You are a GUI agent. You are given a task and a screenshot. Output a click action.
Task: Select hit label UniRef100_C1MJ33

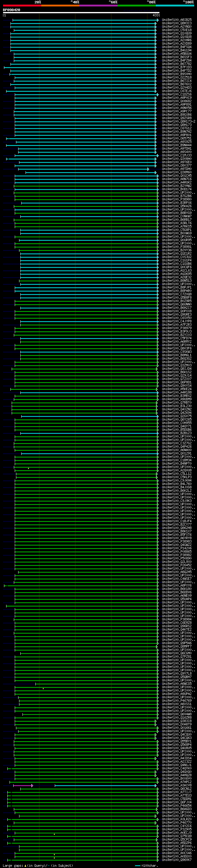(x=176, y=155)
